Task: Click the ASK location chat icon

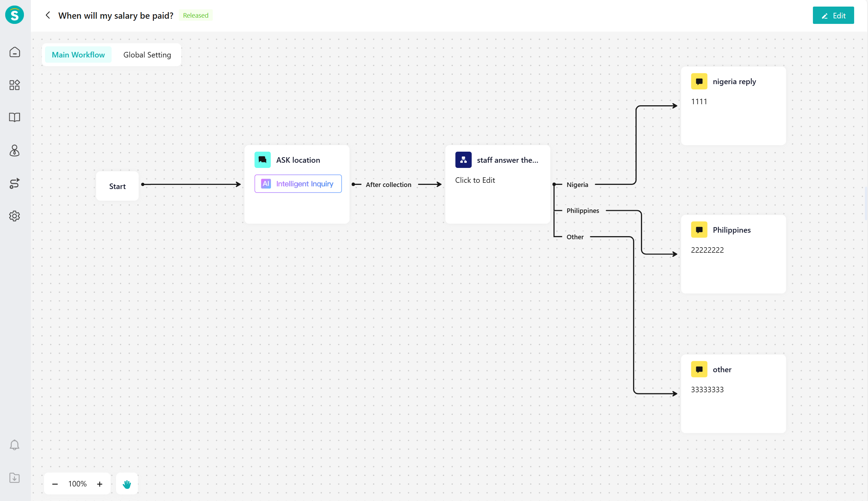Action: click(262, 160)
